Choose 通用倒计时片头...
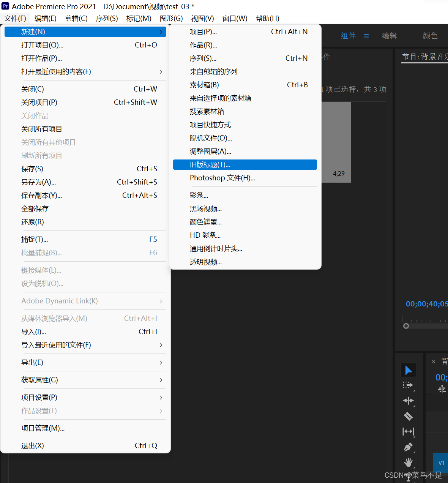Image resolution: width=448 pixels, height=483 pixels. click(245, 249)
